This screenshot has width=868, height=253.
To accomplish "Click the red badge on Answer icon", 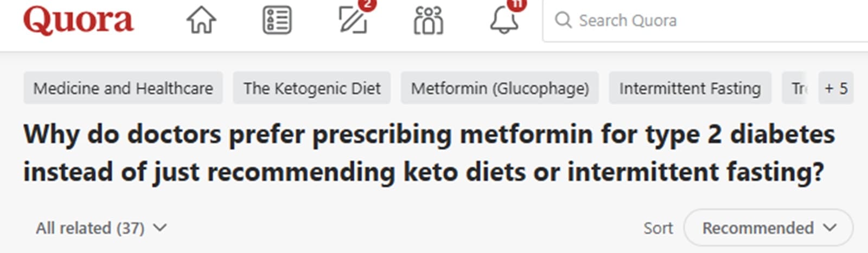I will click(368, 4).
